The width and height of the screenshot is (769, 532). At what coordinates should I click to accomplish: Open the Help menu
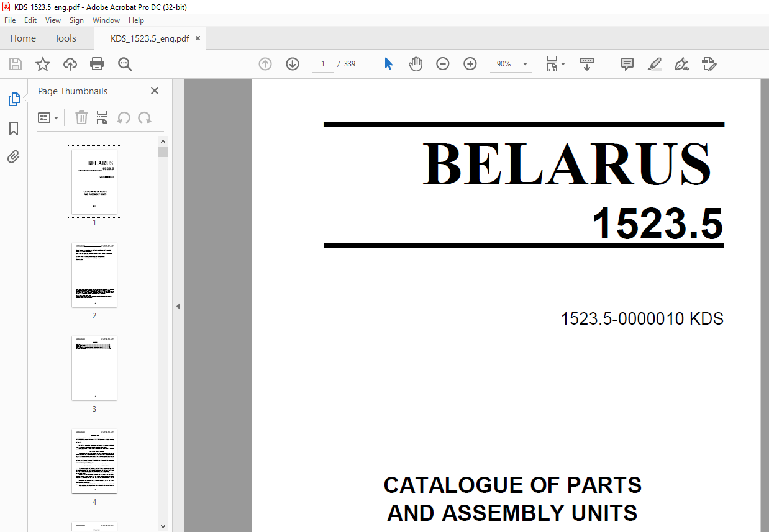(x=136, y=20)
